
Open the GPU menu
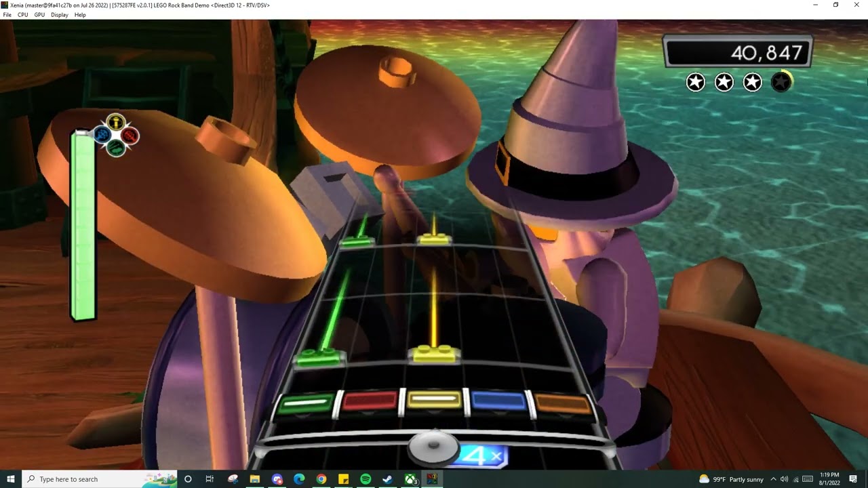coord(39,15)
